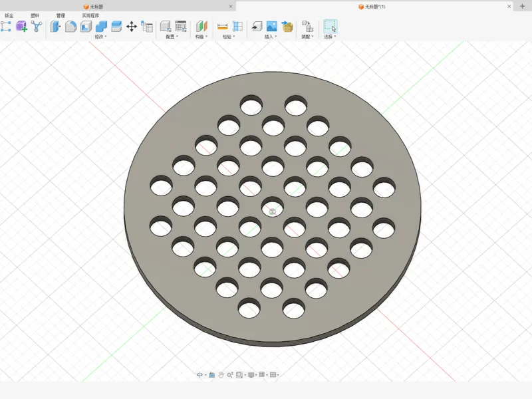Open a new design tab with plus
This screenshot has height=399, width=532.
coord(522,6)
